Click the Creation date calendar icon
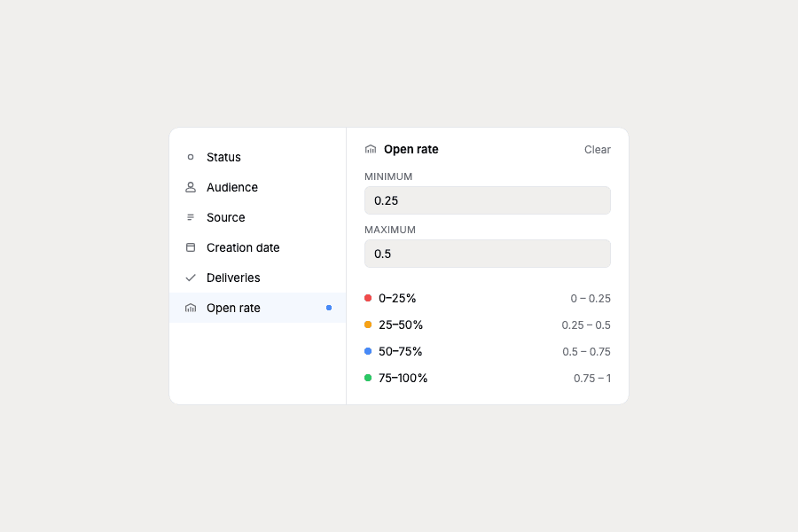This screenshot has height=532, width=798. (191, 247)
